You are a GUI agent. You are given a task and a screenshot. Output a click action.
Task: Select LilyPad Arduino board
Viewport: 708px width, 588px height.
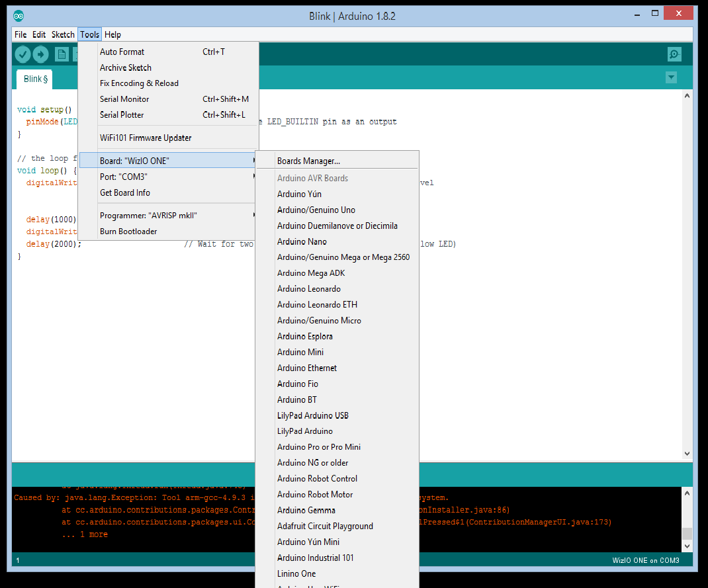[x=337, y=431]
